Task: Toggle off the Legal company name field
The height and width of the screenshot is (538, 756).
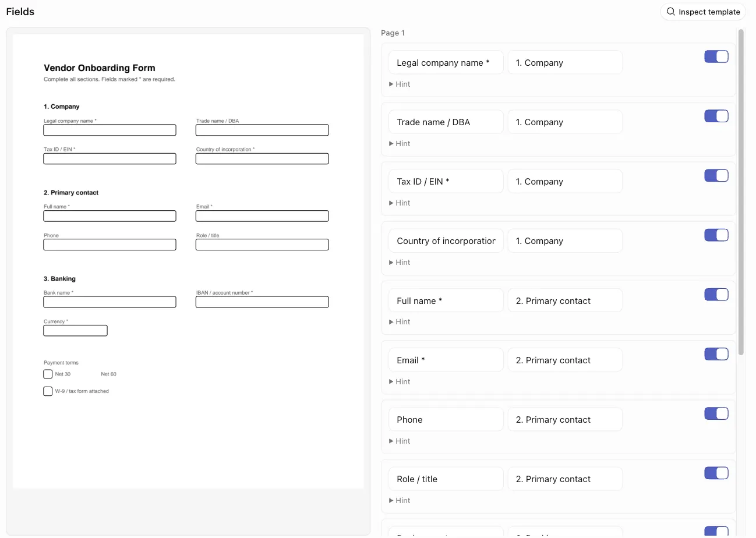Action: tap(716, 56)
